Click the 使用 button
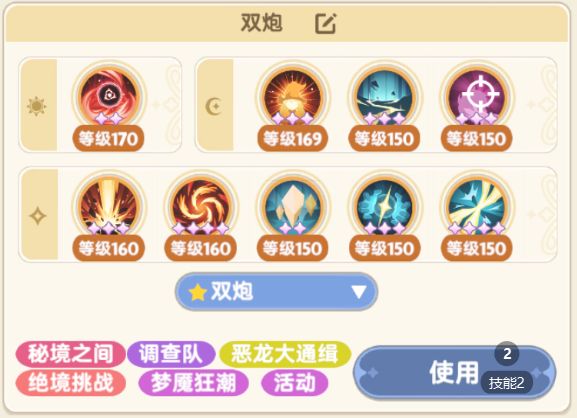 (455, 372)
